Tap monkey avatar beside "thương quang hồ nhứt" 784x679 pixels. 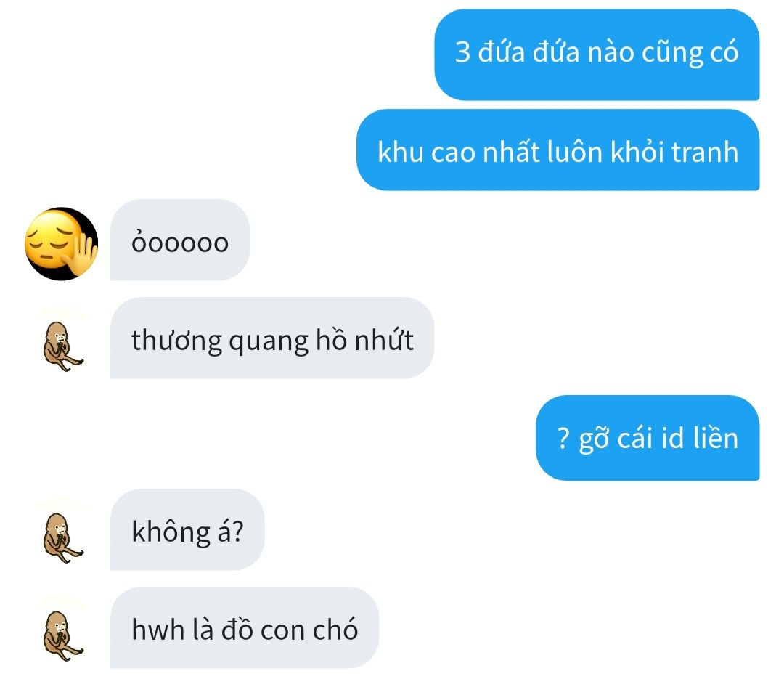click(62, 346)
